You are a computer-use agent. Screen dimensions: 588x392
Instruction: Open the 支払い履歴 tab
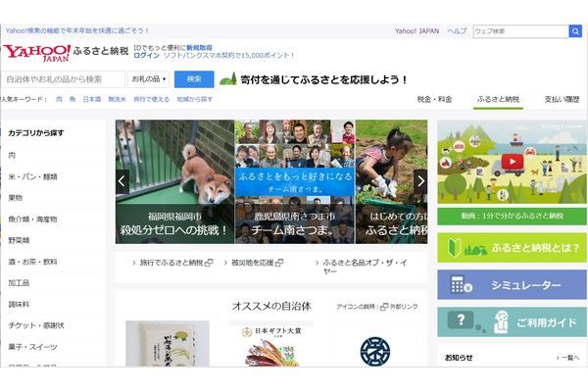point(562,99)
